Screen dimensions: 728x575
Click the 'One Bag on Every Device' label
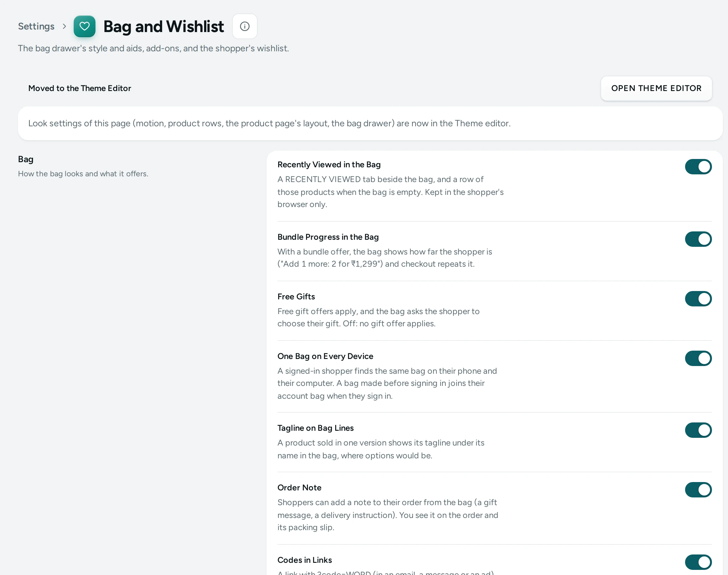[326, 356]
